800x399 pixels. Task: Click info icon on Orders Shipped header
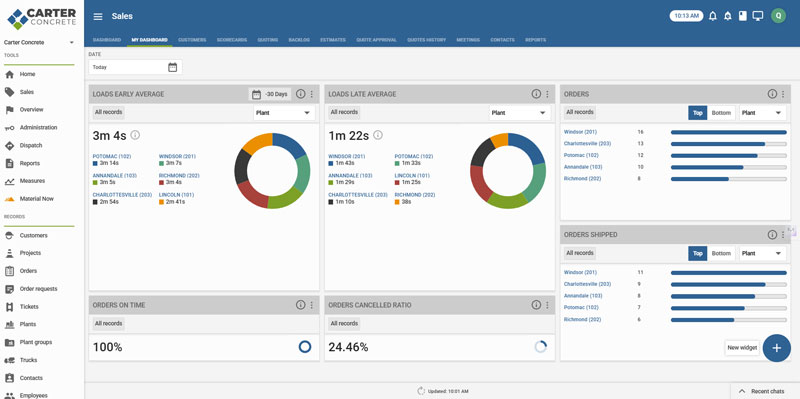pos(772,235)
